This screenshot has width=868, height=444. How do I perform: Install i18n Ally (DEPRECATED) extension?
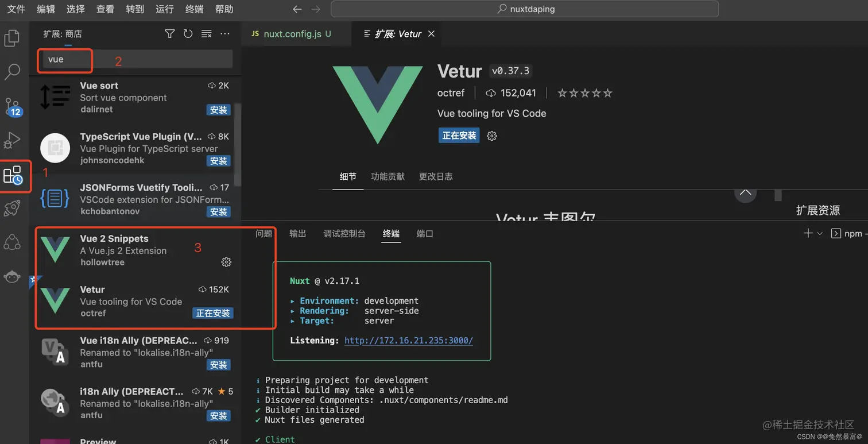point(218,416)
